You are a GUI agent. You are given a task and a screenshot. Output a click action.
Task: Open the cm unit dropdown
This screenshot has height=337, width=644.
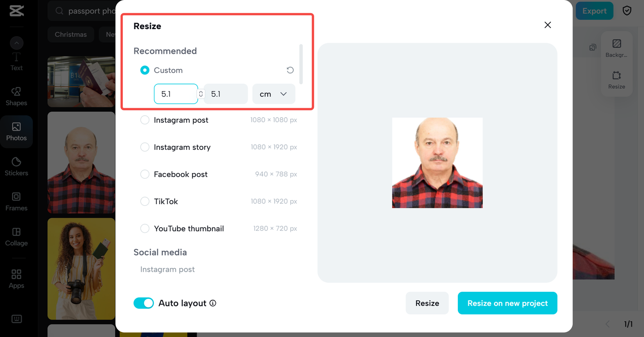click(x=274, y=94)
